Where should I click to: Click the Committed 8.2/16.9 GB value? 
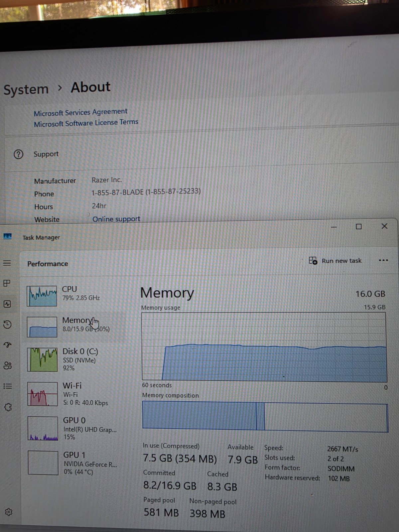pyautogui.click(x=170, y=485)
